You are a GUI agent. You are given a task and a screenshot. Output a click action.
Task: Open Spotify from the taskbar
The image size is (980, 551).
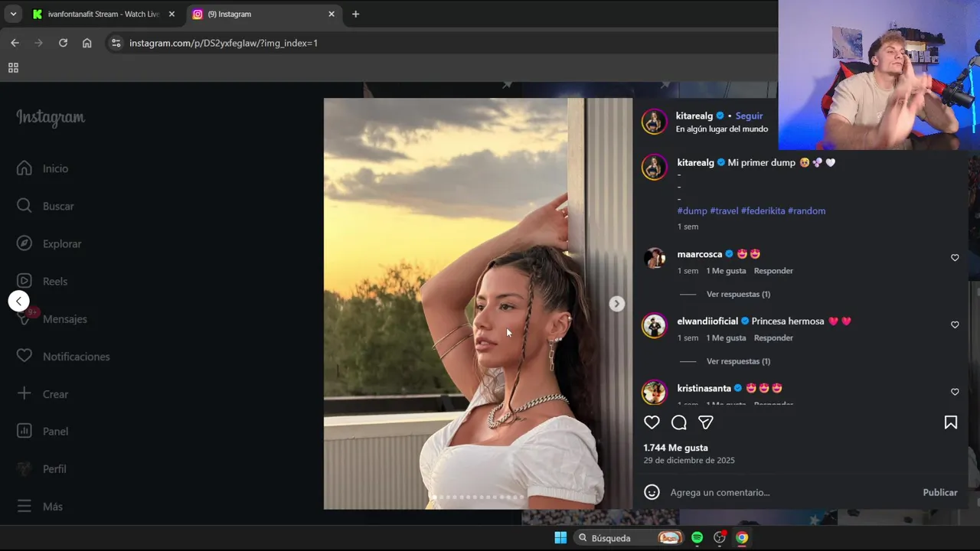(x=697, y=537)
